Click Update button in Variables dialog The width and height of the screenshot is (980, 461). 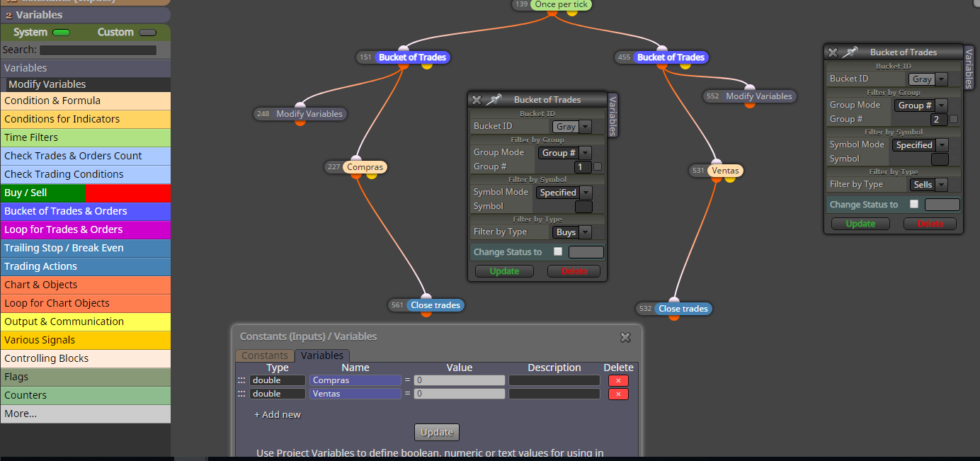tap(437, 432)
